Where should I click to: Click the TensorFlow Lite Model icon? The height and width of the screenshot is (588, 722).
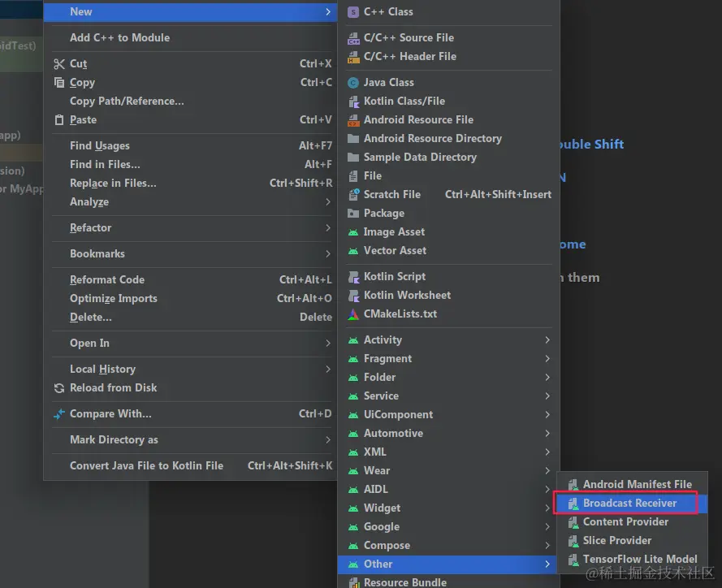coord(573,560)
